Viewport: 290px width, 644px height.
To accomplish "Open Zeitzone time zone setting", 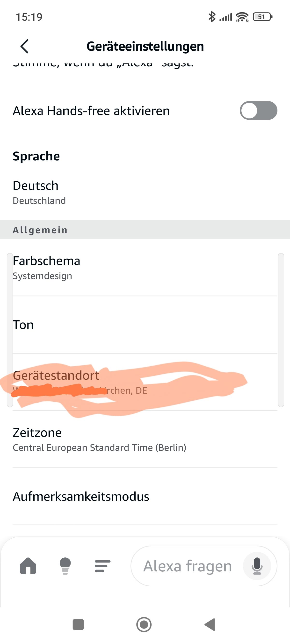I will tap(37, 433).
